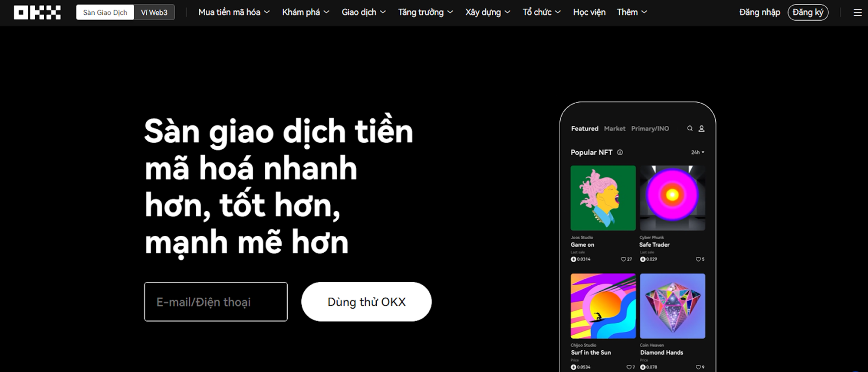Image resolution: width=868 pixels, height=372 pixels.
Task: Select the Market tab in phone mockup
Action: point(615,129)
